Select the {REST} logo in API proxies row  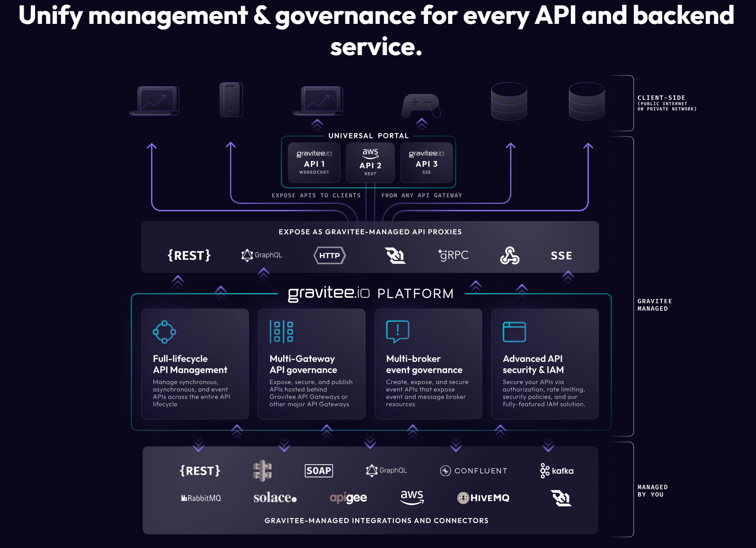pyautogui.click(x=189, y=255)
